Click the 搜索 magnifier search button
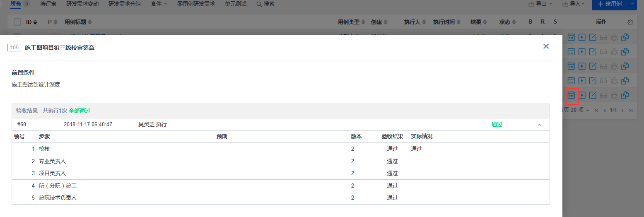Screen dimensions: 644x217 [x=265, y=4]
